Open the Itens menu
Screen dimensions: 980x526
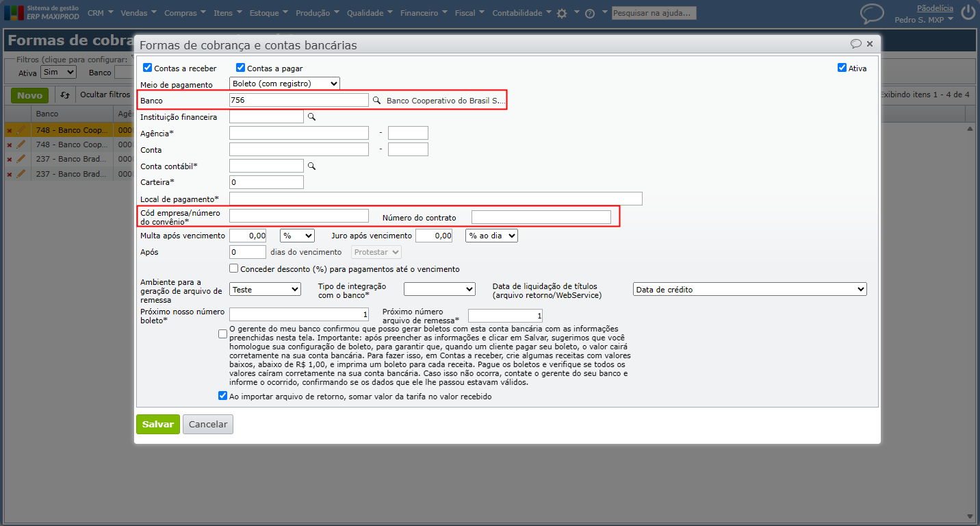[228, 13]
